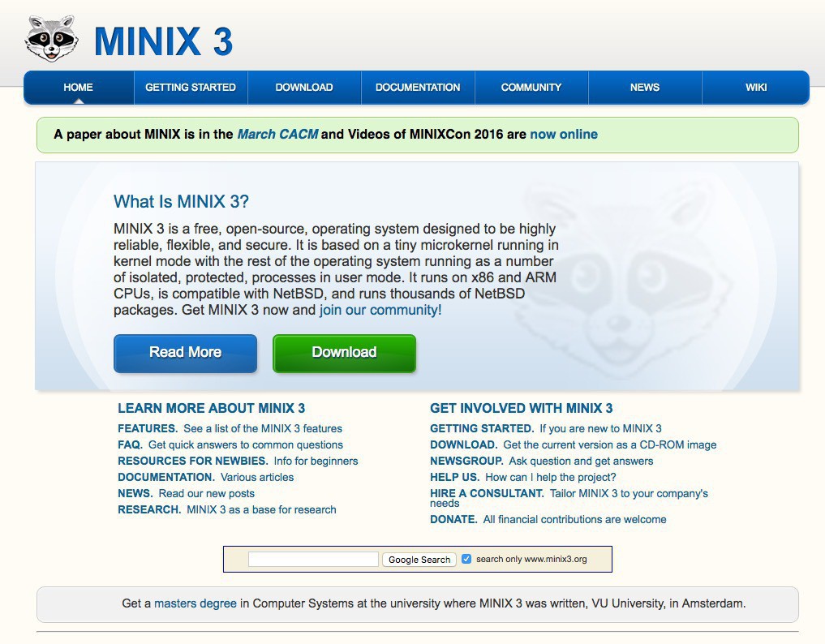Click 'LEARN MORE ABOUT MINIX 3' heading
The image size is (825, 644).
click(x=212, y=408)
